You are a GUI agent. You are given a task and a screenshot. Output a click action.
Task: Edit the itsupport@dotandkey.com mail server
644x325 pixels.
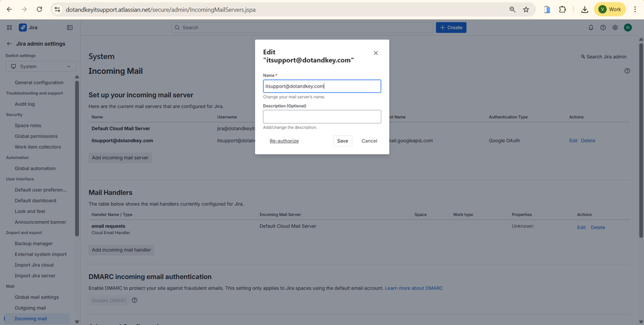click(574, 141)
